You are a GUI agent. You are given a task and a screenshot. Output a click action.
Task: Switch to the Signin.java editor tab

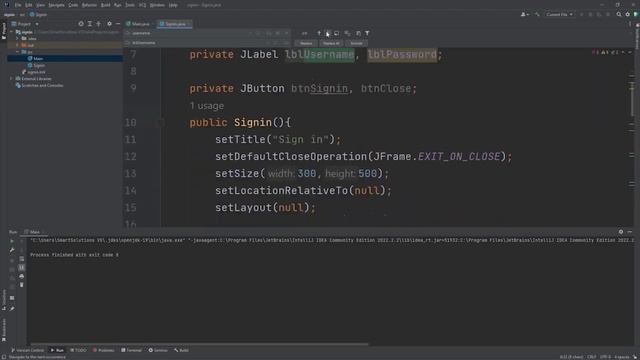pyautogui.click(x=175, y=24)
